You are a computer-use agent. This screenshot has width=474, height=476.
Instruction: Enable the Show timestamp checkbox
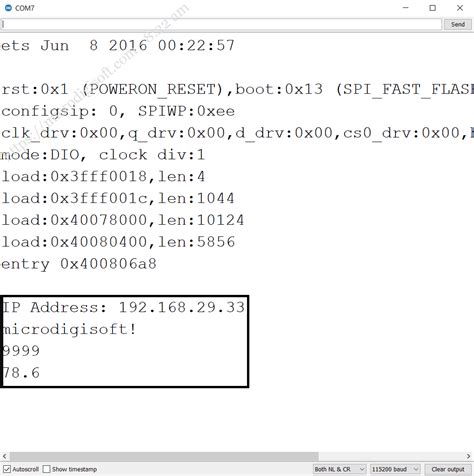[x=47, y=469]
